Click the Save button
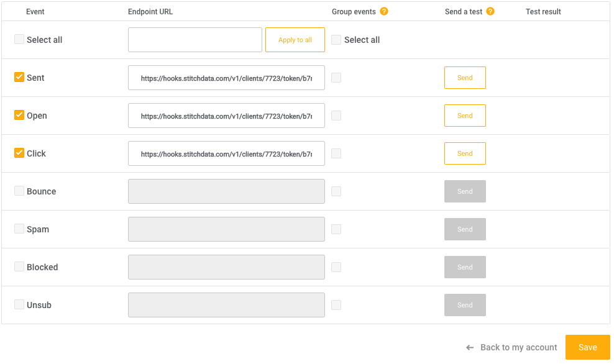The image size is (614, 364). point(587,347)
